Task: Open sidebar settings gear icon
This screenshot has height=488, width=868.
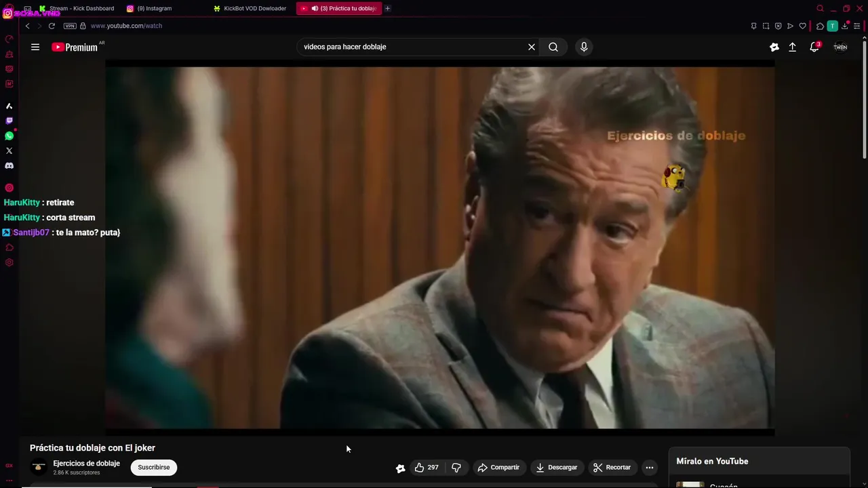Action: pos(9,262)
